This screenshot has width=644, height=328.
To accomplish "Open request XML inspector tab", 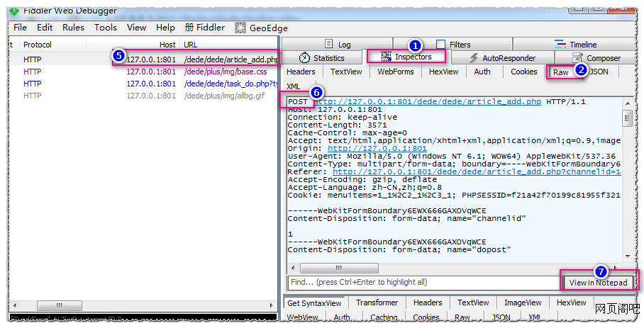I will (x=293, y=86).
